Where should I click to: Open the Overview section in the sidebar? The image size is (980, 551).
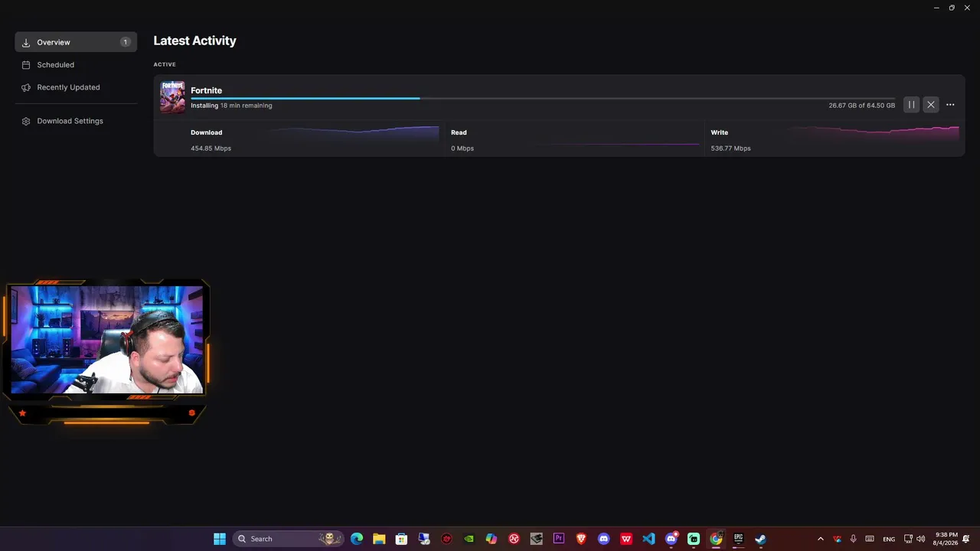tap(76, 42)
